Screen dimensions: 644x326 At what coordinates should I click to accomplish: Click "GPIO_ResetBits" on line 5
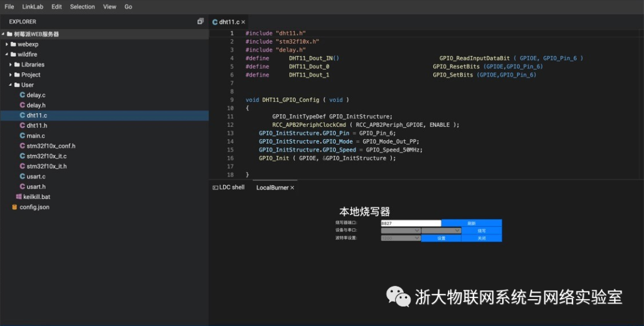pyautogui.click(x=456, y=67)
